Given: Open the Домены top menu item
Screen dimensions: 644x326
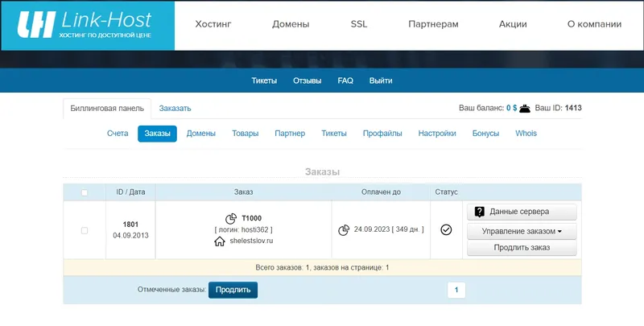Looking at the screenshot, I should pyautogui.click(x=291, y=24).
